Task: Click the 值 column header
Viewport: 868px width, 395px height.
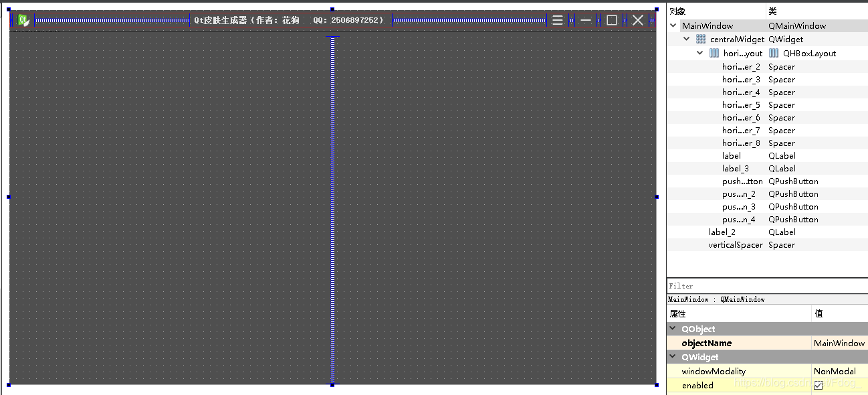Action: coord(840,313)
